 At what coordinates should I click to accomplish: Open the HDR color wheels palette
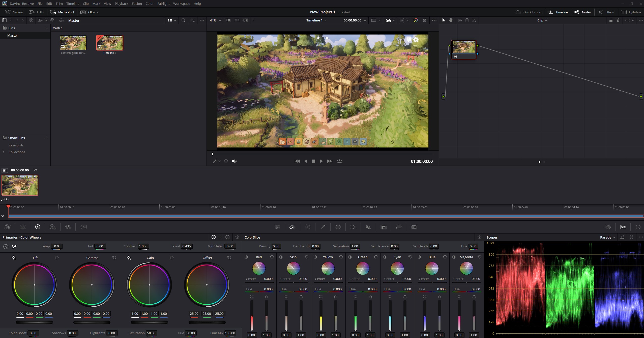[x=53, y=227]
